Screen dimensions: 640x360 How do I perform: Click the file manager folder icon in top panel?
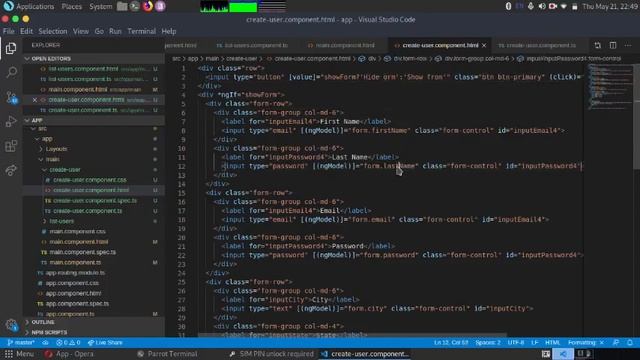click(x=122, y=6)
